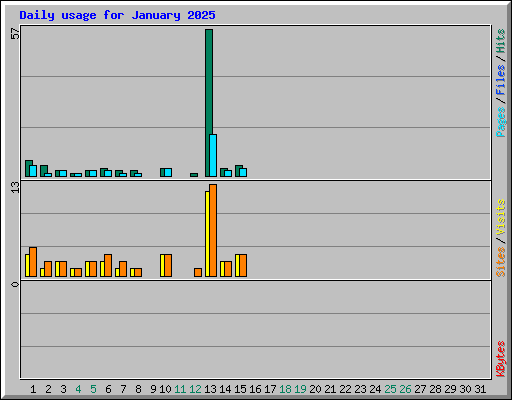Click the green Hits legend label
Screen dimensions: 512x400
(x=500, y=41)
